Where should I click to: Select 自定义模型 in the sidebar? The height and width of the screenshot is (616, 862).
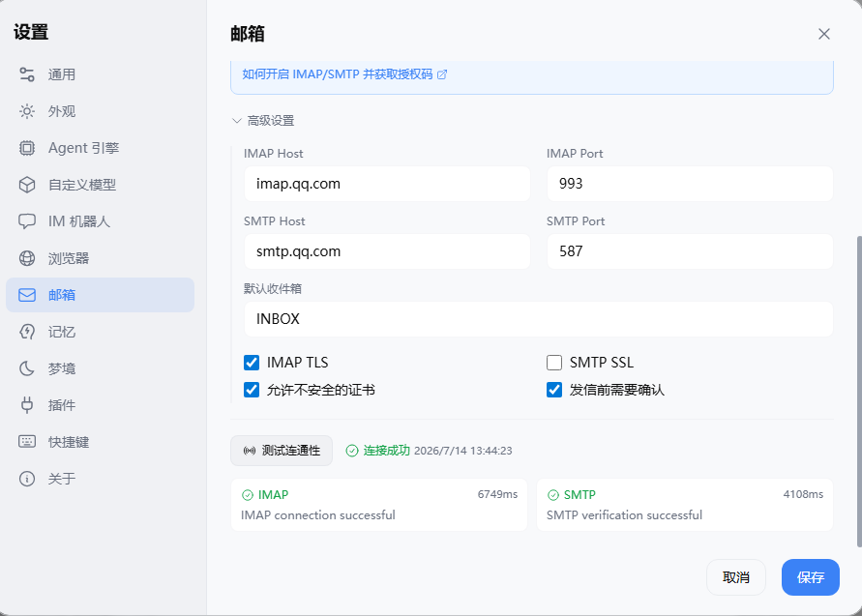(x=100, y=185)
